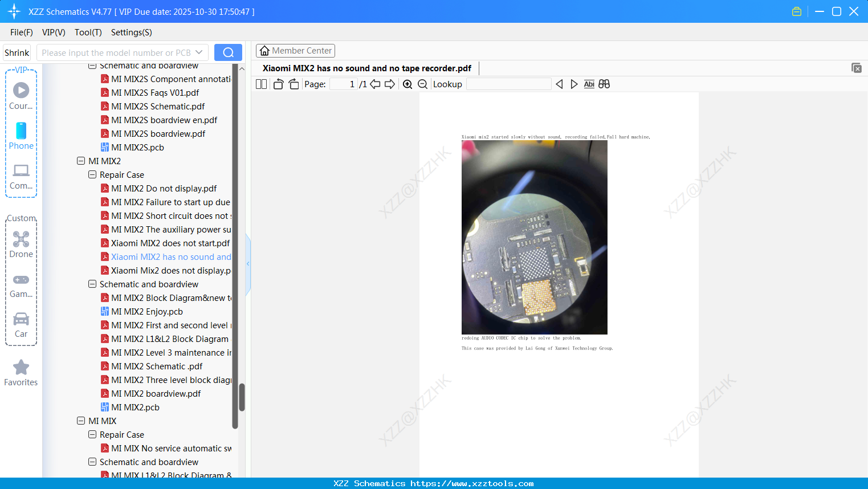Viewport: 868px width, 489px height.
Task: Toggle the two-page view layout
Action: (x=261, y=84)
